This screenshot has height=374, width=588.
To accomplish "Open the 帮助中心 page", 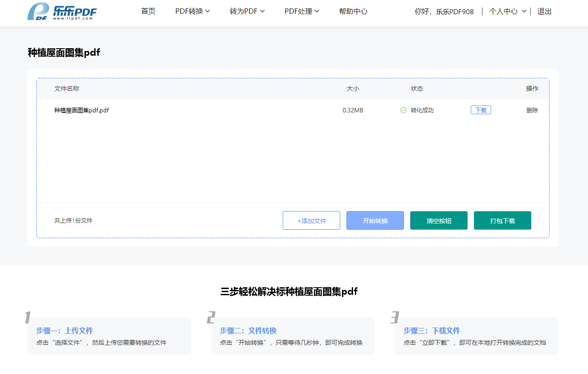I will pyautogui.click(x=353, y=12).
